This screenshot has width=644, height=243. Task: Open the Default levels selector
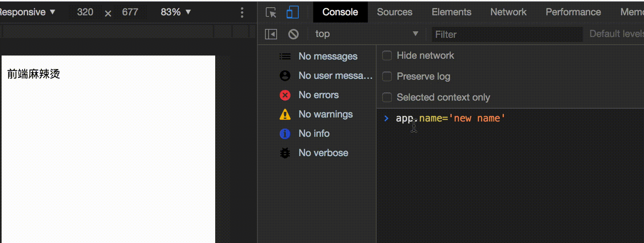pyautogui.click(x=616, y=34)
